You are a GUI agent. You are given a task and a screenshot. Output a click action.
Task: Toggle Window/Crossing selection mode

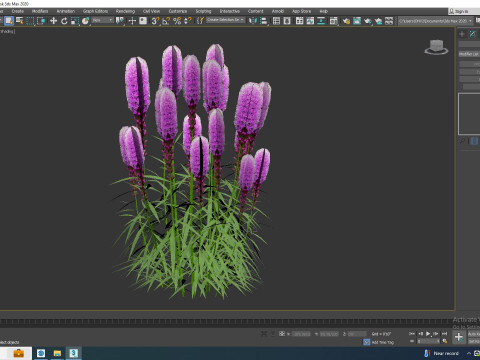(x=41, y=21)
